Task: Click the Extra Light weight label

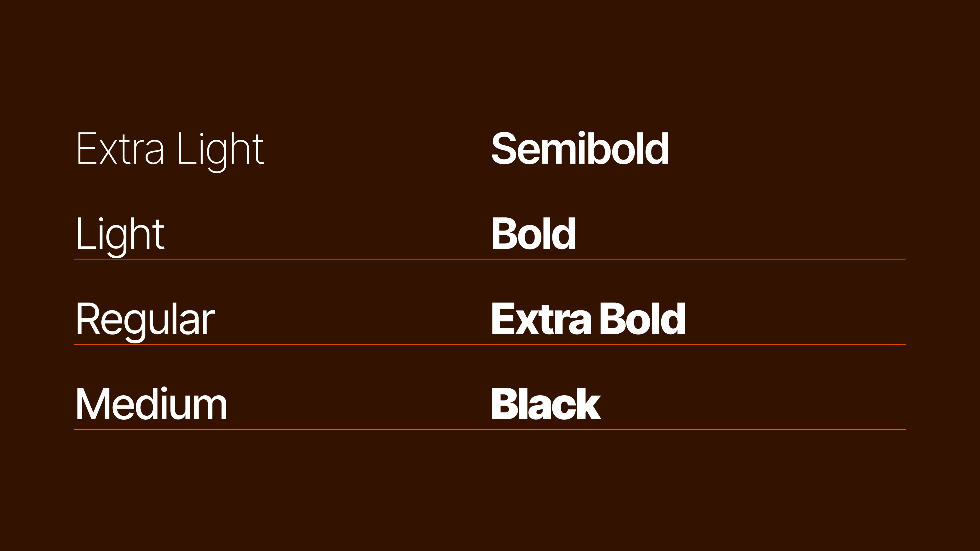Action: [x=170, y=149]
